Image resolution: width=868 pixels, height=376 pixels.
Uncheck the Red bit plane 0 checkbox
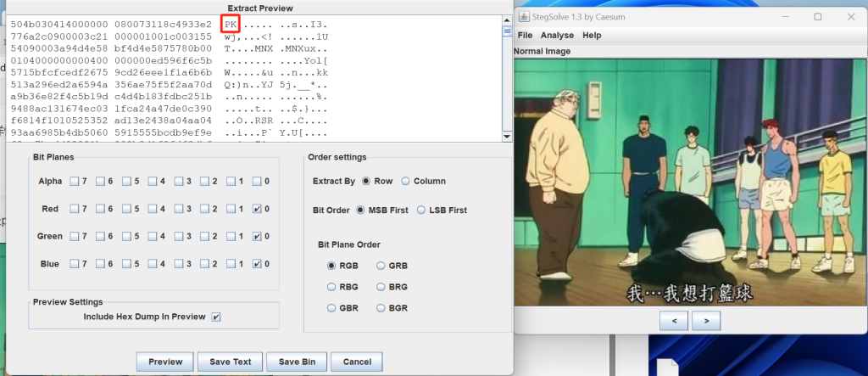coord(258,209)
